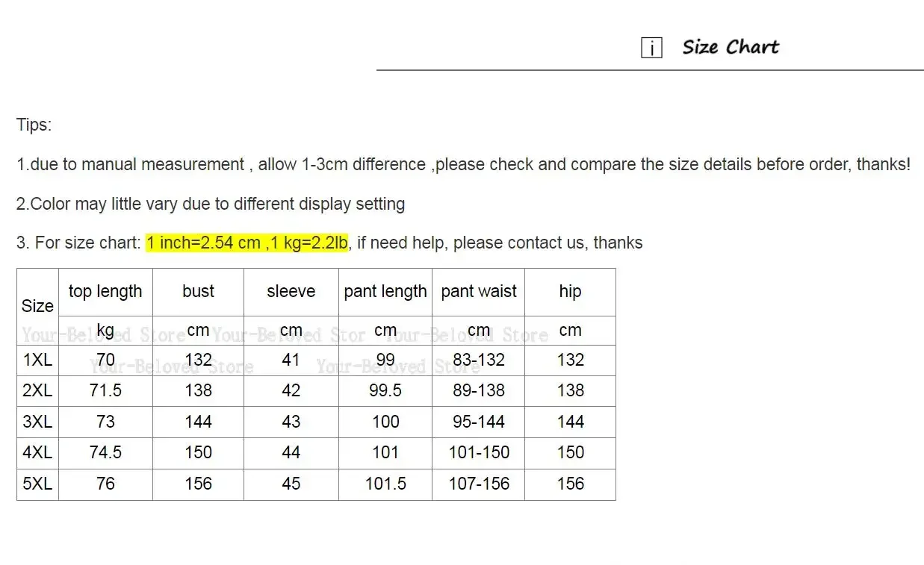
Task: Select the "top length" column header
Action: pos(105,292)
